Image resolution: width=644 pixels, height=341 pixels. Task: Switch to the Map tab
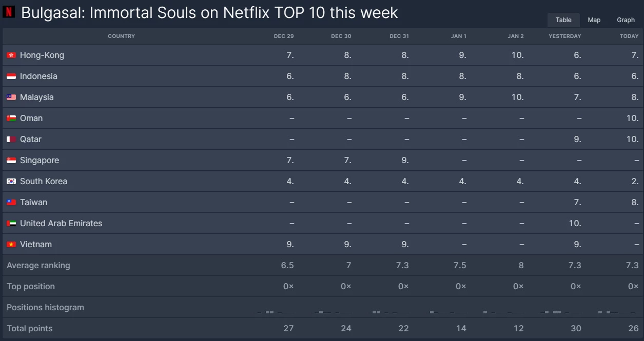pos(594,20)
